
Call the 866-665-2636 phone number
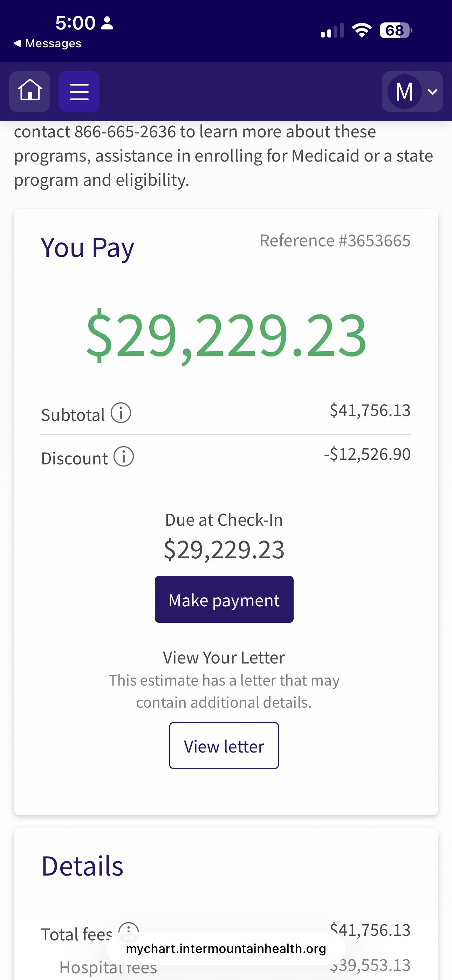click(125, 132)
